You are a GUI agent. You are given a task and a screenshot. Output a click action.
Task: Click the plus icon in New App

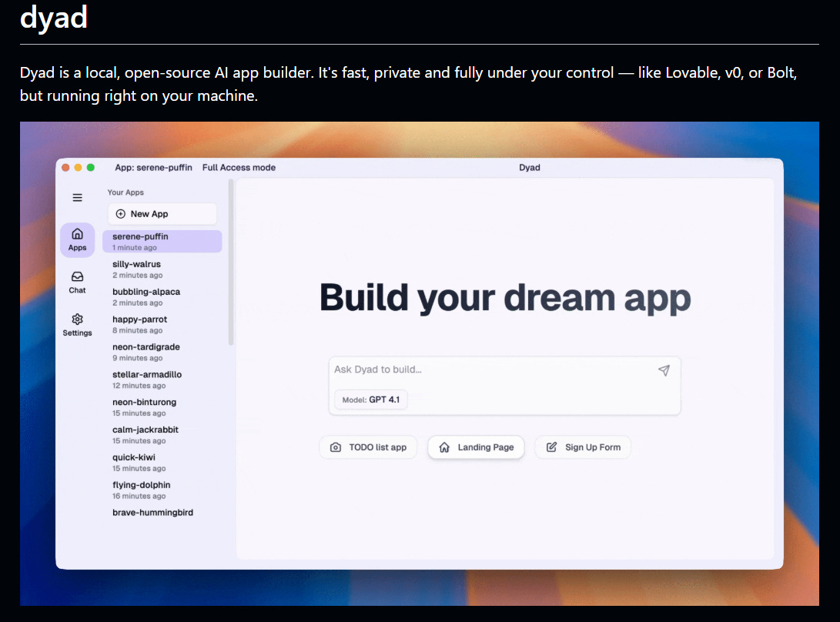(121, 214)
